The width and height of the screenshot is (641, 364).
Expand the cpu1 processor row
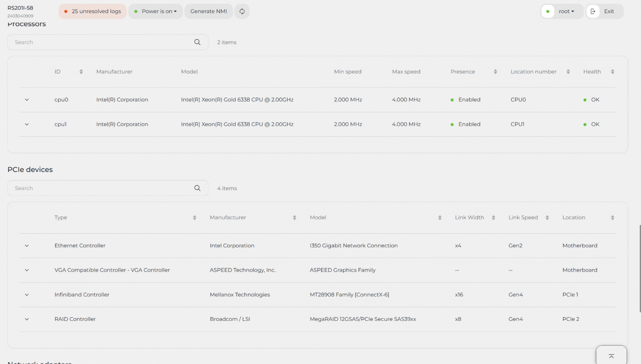(27, 124)
